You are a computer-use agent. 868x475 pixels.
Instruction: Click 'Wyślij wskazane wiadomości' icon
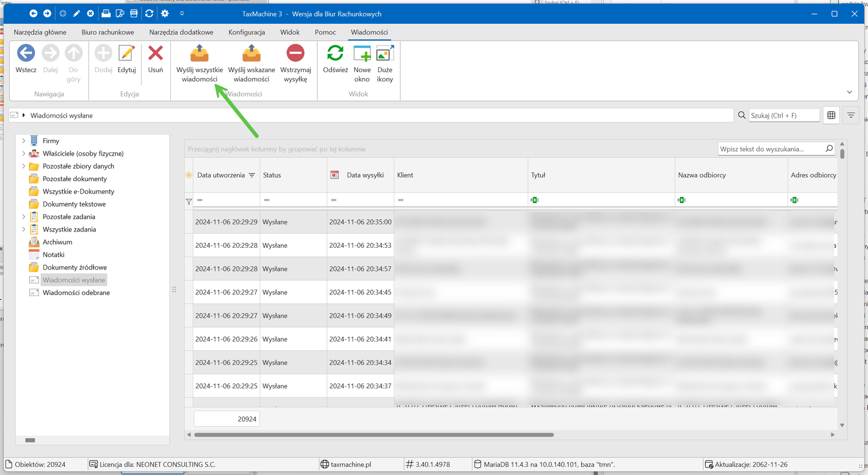click(251, 54)
